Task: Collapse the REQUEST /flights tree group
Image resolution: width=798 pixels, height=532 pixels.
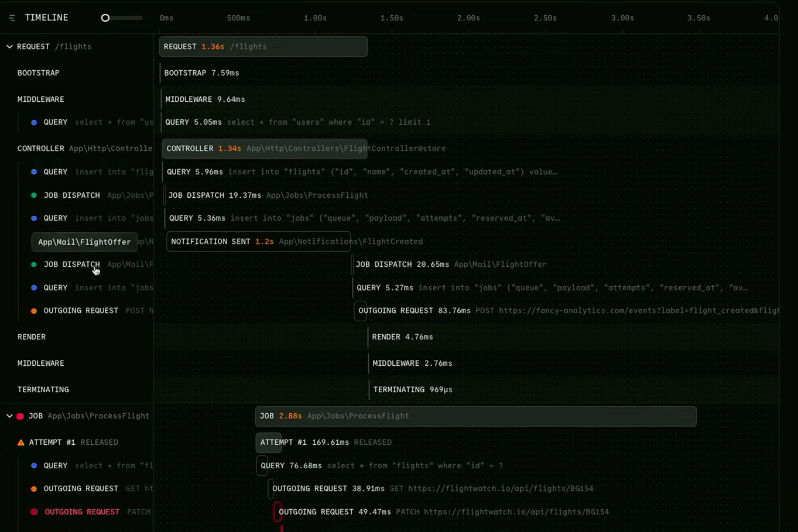Action: 9,47
